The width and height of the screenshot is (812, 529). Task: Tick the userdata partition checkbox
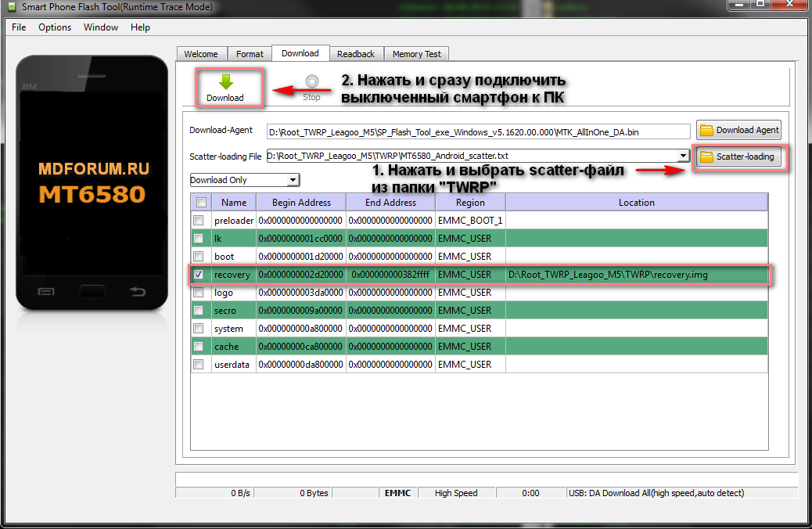(199, 365)
